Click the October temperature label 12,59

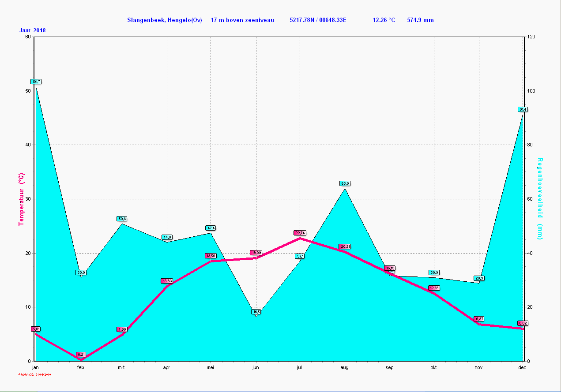(434, 288)
